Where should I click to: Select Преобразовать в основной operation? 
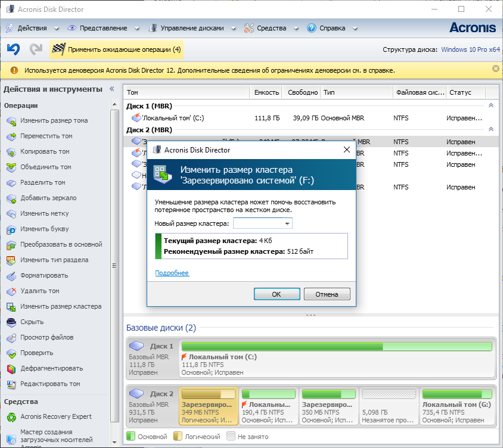click(61, 244)
